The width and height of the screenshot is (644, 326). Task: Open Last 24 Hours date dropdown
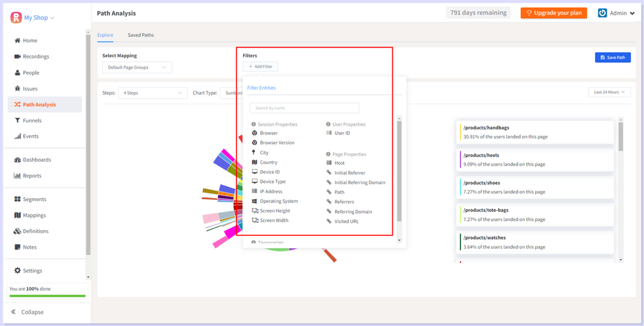[x=609, y=92]
